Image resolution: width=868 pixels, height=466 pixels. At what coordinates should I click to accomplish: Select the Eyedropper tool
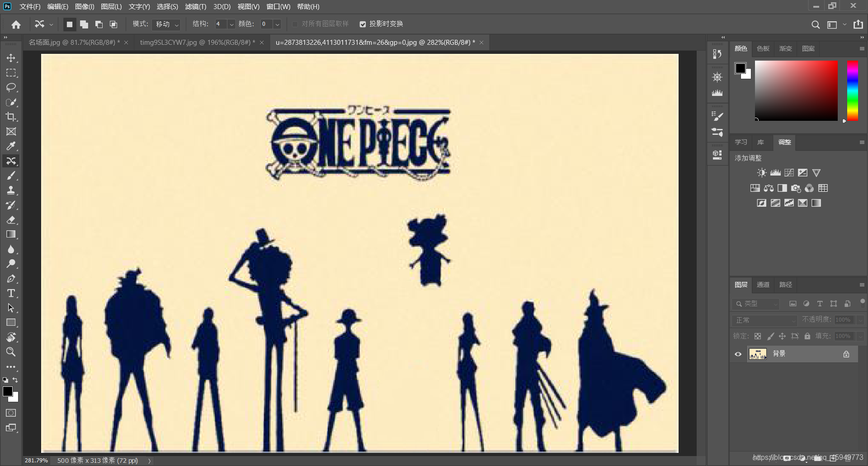(11, 146)
